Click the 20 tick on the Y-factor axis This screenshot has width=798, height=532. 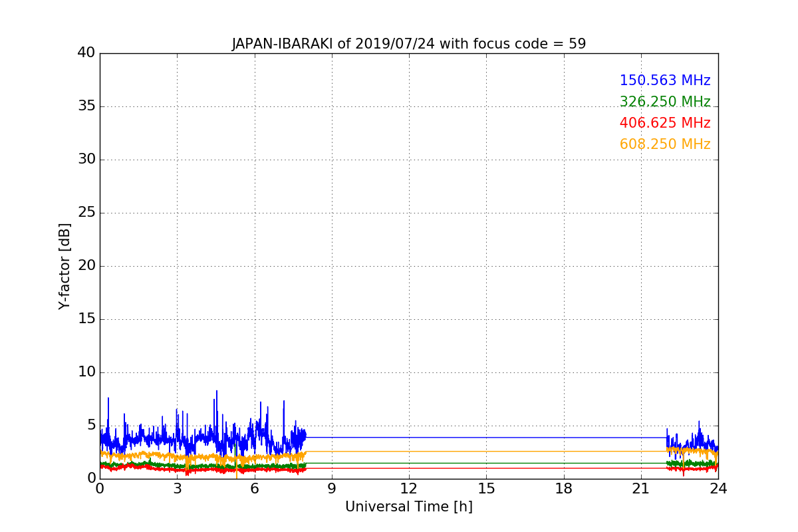[x=86, y=266]
